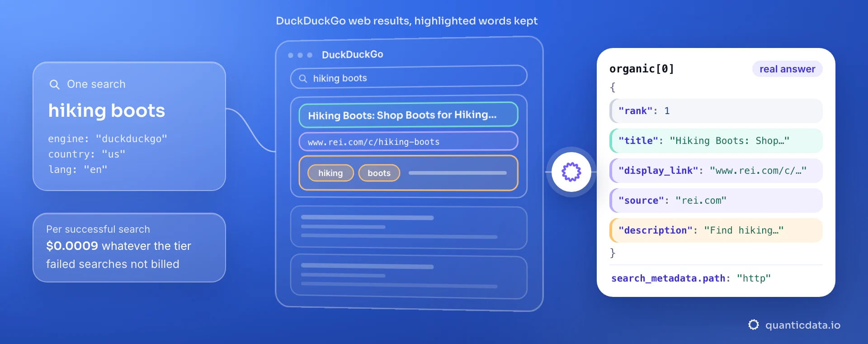The height and width of the screenshot is (344, 868).
Task: Click the One search label
Action: coord(96,84)
